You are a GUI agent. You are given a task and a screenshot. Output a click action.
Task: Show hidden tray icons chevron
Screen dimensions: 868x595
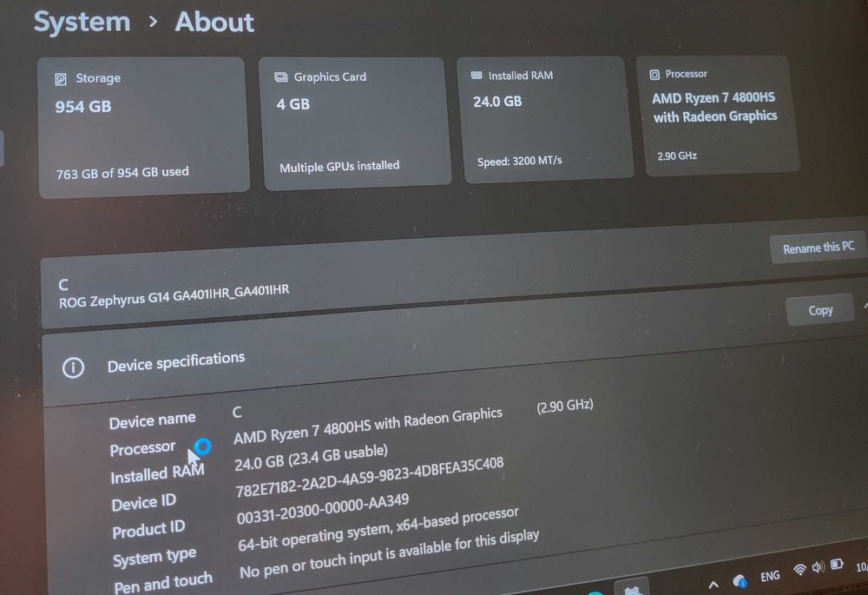tap(713, 584)
